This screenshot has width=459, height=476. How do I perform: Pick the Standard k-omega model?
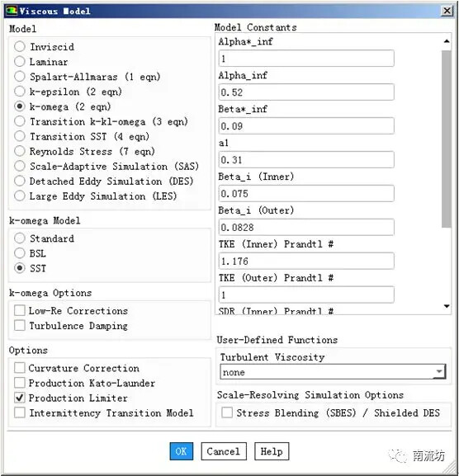pos(20,238)
